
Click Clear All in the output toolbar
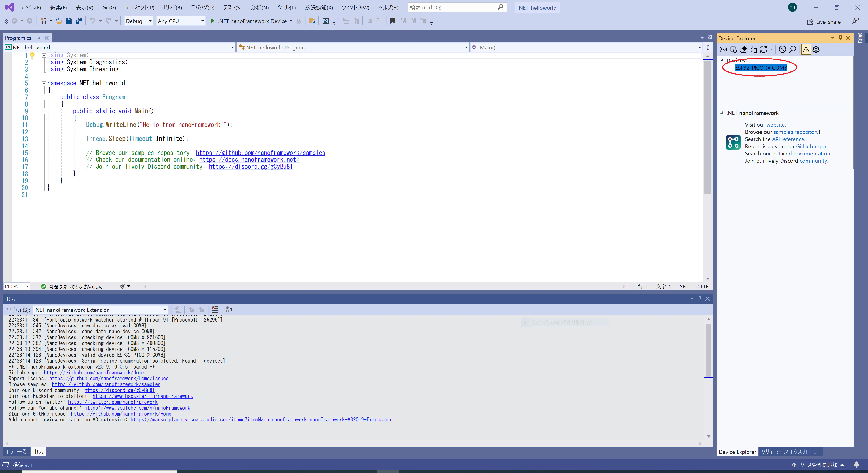[215, 310]
